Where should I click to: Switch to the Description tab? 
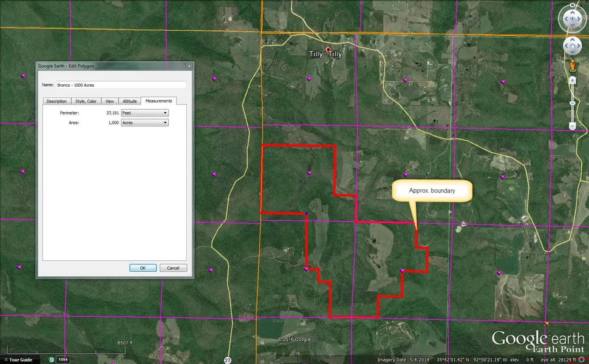click(56, 101)
